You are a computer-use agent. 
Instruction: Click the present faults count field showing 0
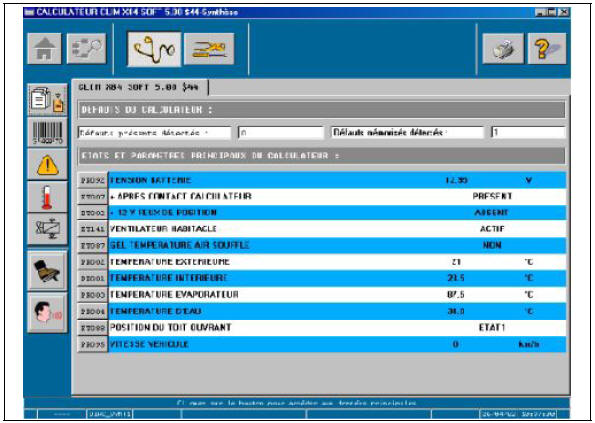pos(281,133)
